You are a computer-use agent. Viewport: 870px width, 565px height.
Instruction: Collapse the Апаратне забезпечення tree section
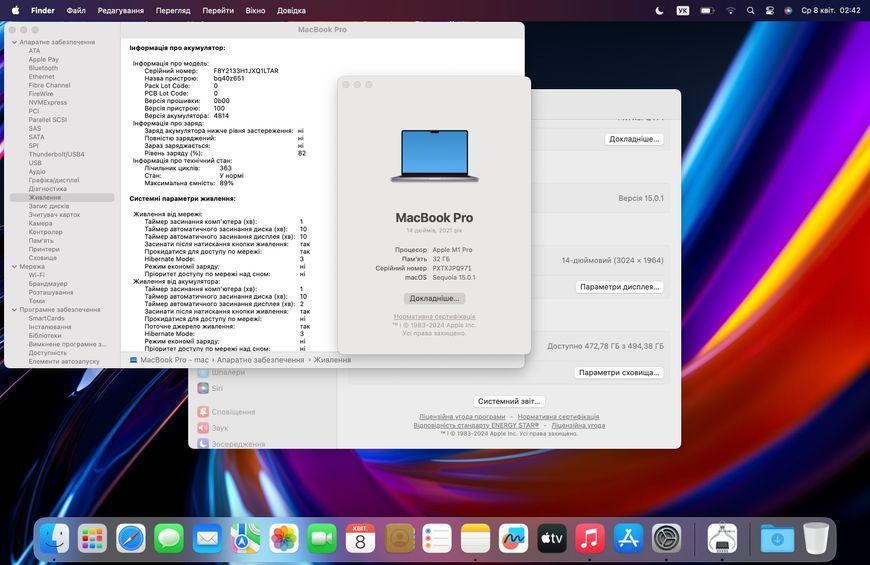pyautogui.click(x=14, y=42)
